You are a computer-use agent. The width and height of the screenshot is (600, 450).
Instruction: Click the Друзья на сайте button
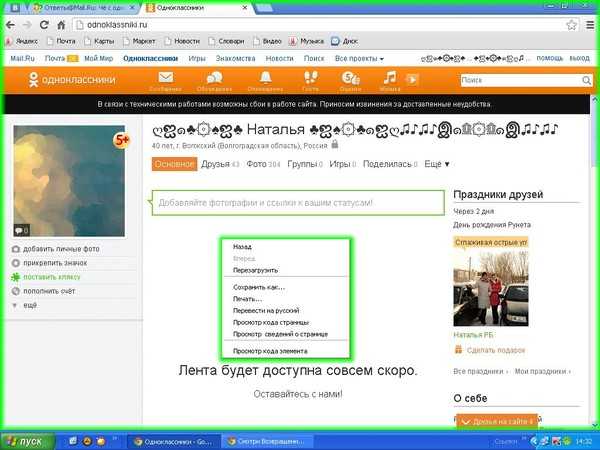coord(497,421)
